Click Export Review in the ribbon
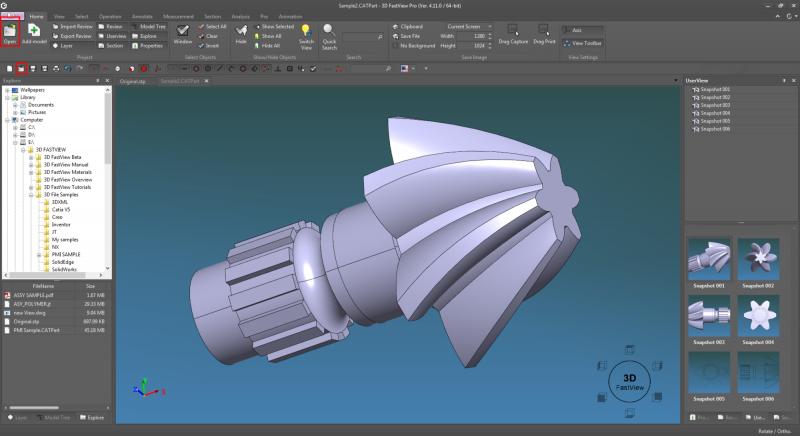Image resolution: width=800 pixels, height=436 pixels. [x=72, y=36]
